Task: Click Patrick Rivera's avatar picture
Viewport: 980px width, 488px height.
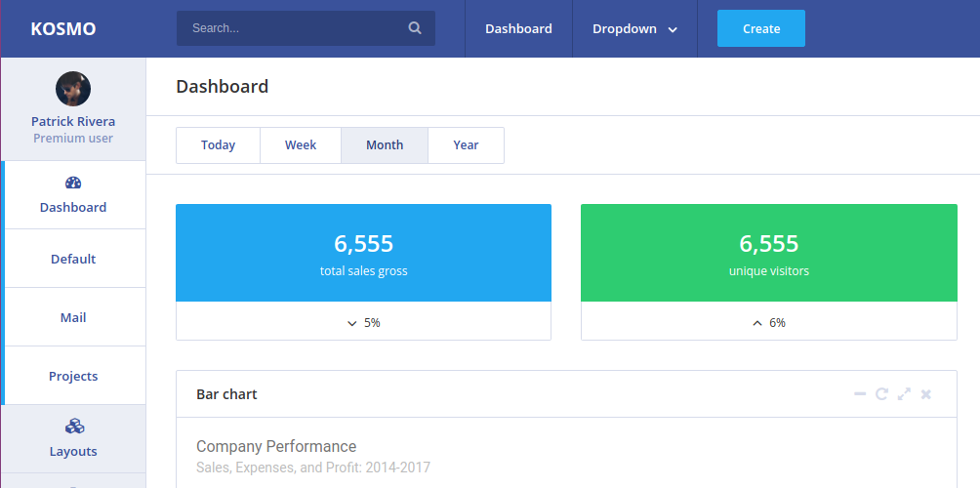Action: (73, 89)
